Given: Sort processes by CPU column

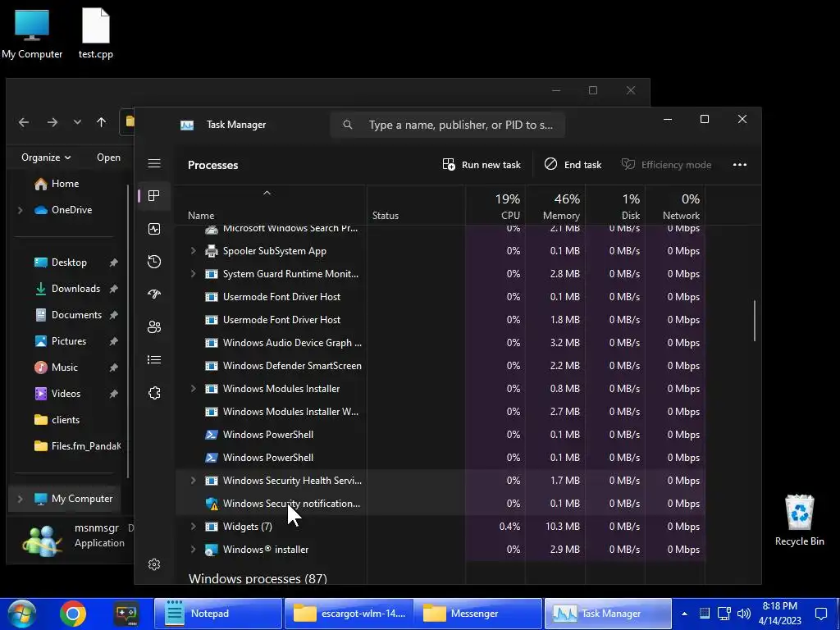Looking at the screenshot, I should point(496,207).
